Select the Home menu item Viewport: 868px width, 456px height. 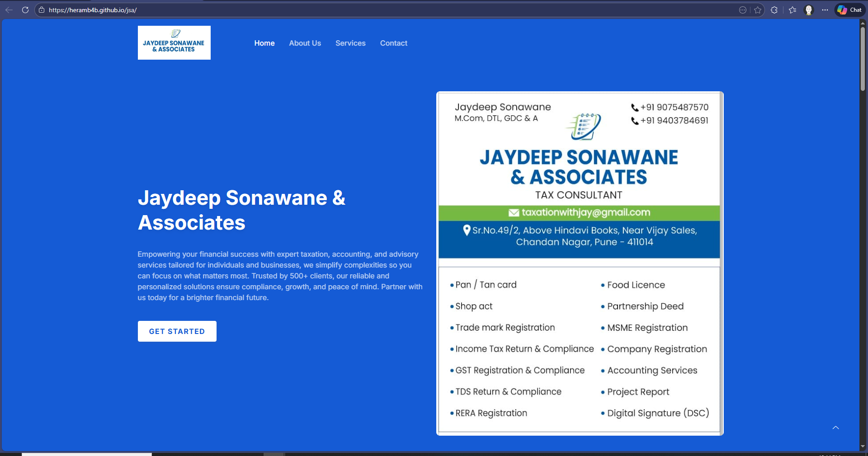point(264,43)
